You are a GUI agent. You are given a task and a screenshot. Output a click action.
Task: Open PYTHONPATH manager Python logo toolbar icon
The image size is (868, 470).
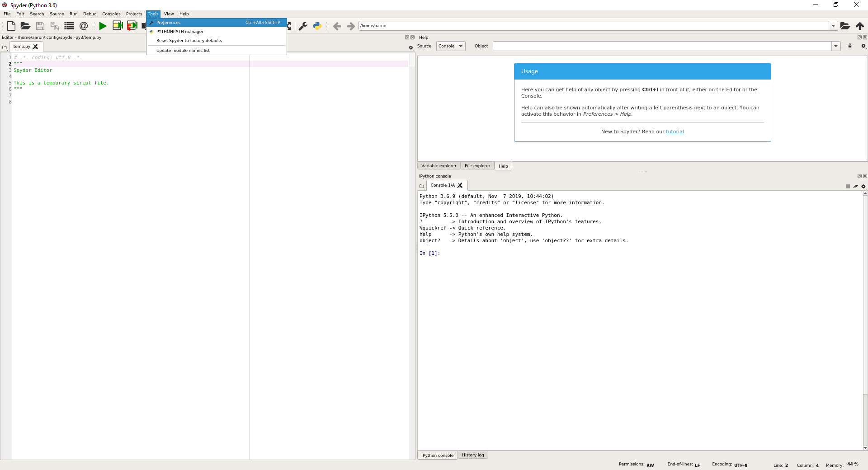click(x=317, y=26)
